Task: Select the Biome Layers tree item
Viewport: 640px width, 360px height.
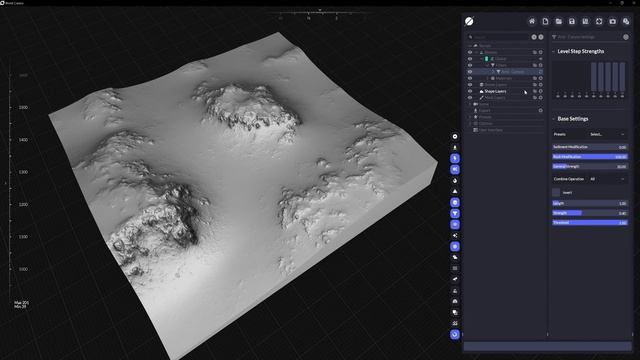Action: pyautogui.click(x=495, y=84)
